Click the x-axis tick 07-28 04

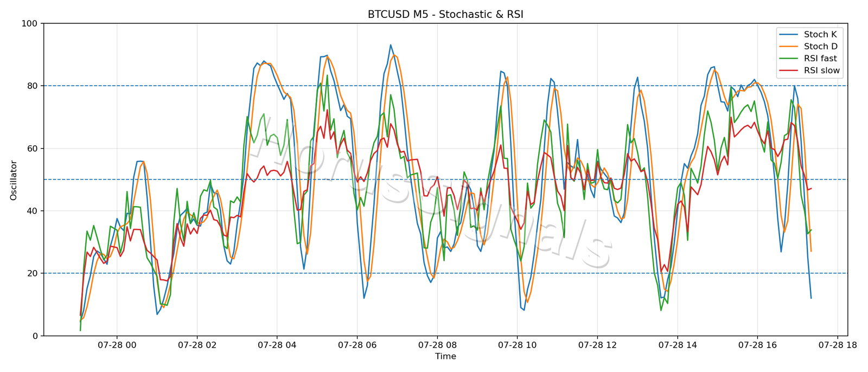pyautogui.click(x=277, y=345)
